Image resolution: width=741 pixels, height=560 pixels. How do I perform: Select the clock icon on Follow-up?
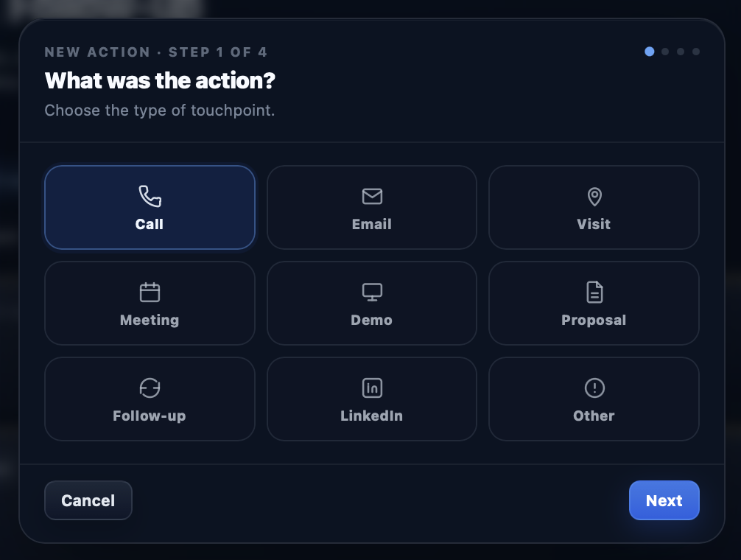150,388
